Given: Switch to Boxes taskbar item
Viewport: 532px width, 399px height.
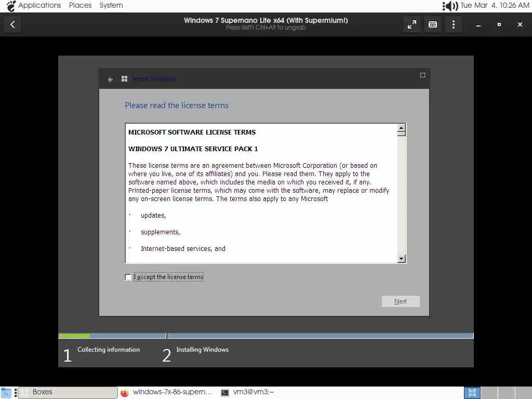Looking at the screenshot, I should click(x=68, y=392).
